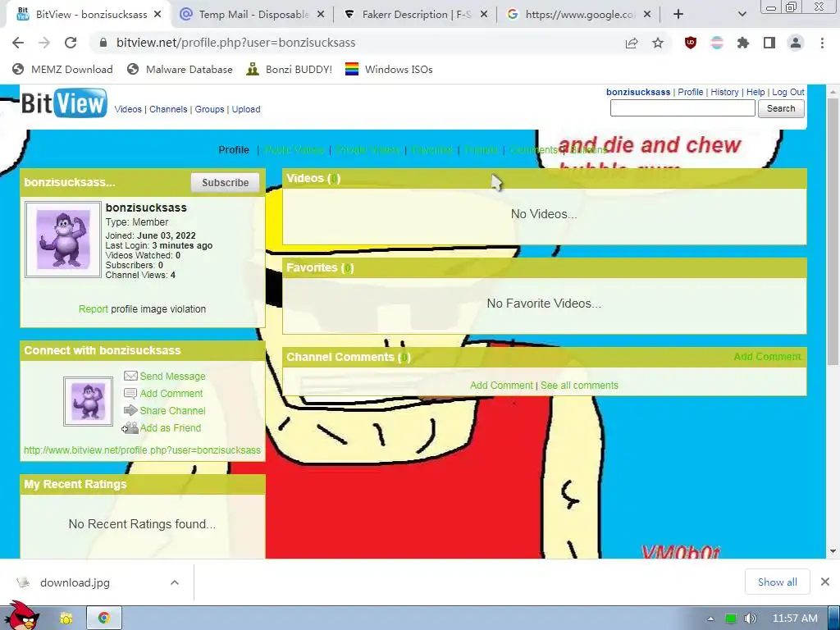Click the Send Message envelope icon

pyautogui.click(x=130, y=376)
